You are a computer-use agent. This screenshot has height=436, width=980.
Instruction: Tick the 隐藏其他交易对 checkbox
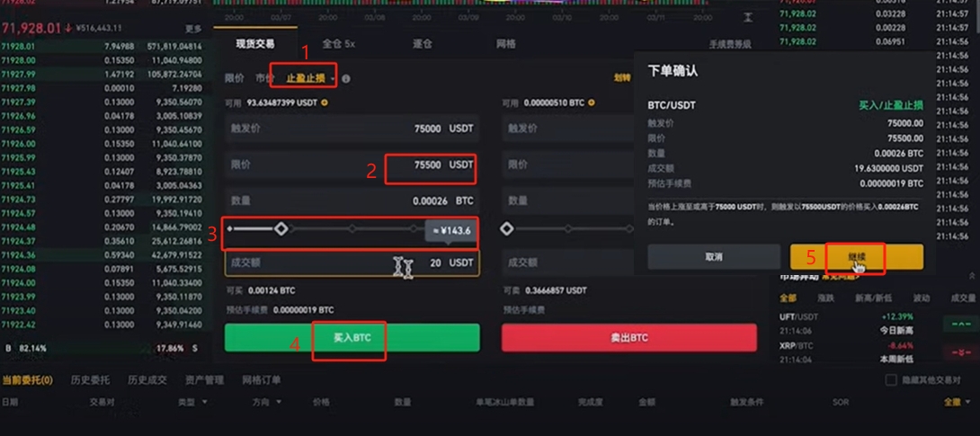tap(891, 380)
